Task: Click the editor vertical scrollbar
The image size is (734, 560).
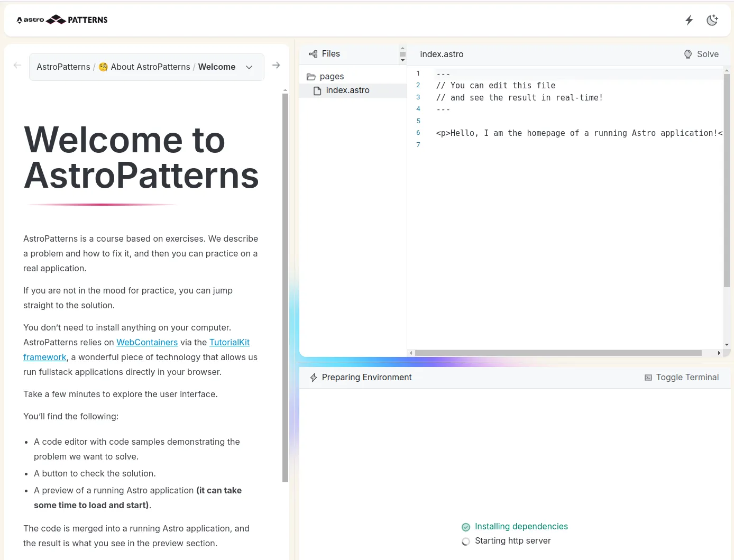Action: [x=727, y=180]
